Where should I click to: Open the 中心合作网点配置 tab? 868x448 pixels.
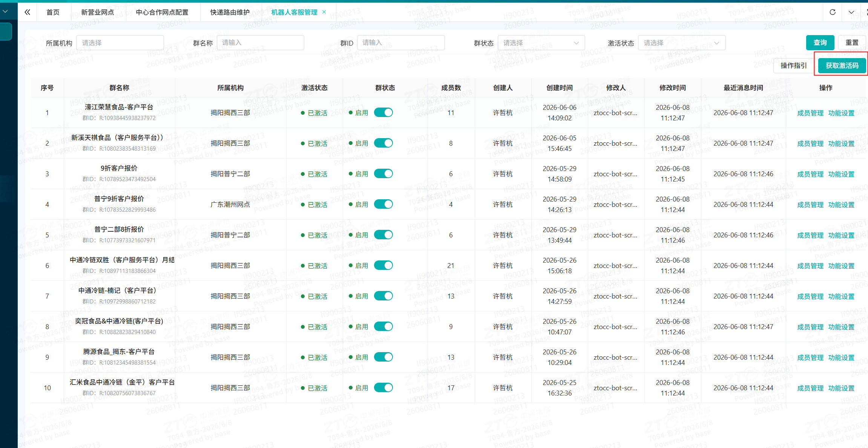point(162,12)
